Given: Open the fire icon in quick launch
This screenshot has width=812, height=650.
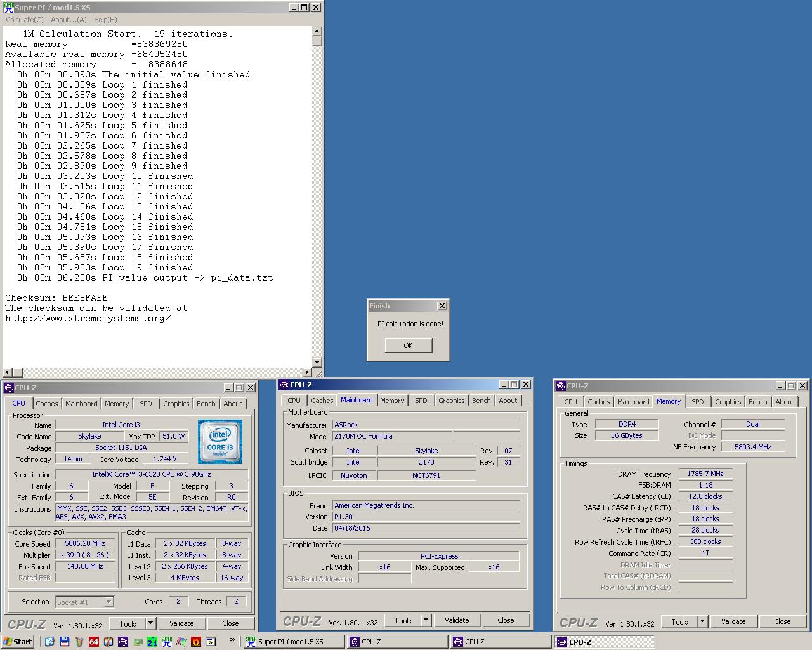Looking at the screenshot, I should pos(196,642).
